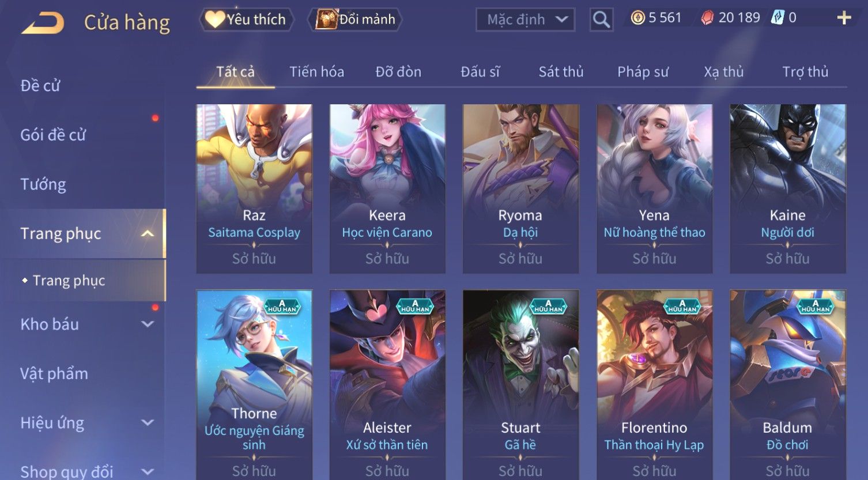Collapse the Trang phục sidebar section
This screenshot has width=868, height=480.
pos(148,233)
